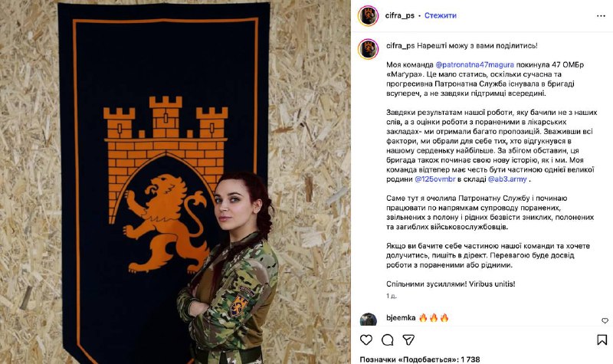
Task: Open cifra_ps avatar beside caption
Action: point(369,49)
